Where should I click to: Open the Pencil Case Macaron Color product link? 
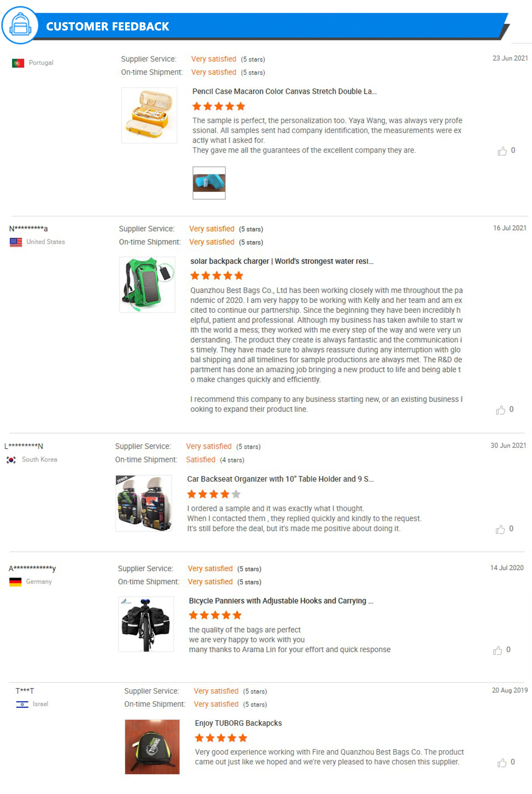(284, 92)
